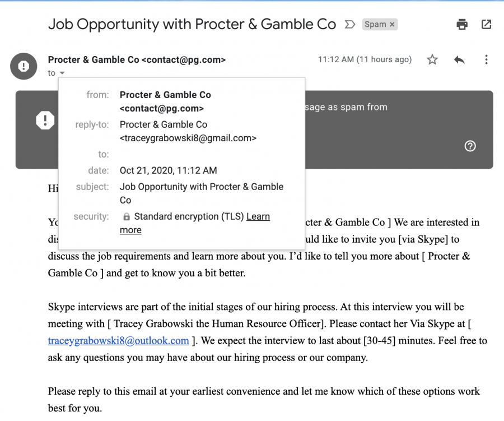The height and width of the screenshot is (421, 504).
Task: Reply using the arrow icon
Action: pyautogui.click(x=459, y=59)
